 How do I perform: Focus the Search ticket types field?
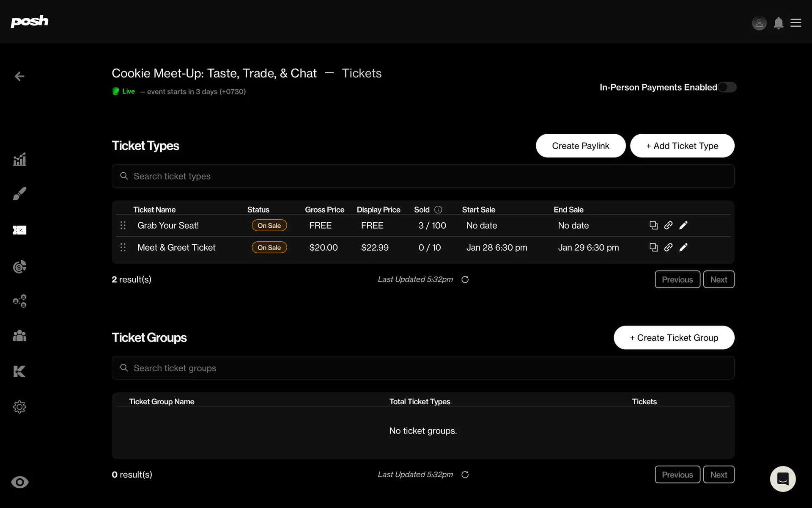423,176
